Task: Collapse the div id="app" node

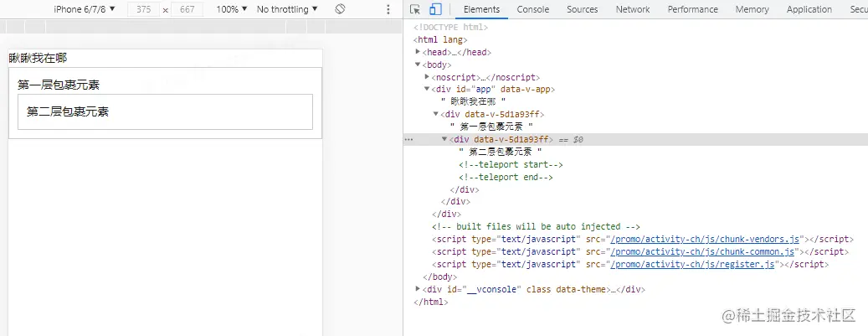Action: (x=427, y=90)
